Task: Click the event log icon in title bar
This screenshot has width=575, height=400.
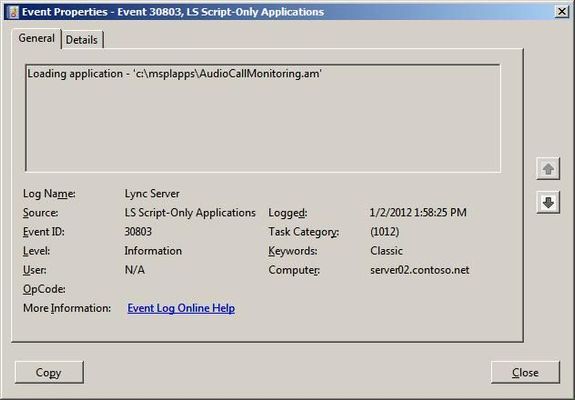Action: click(13, 12)
